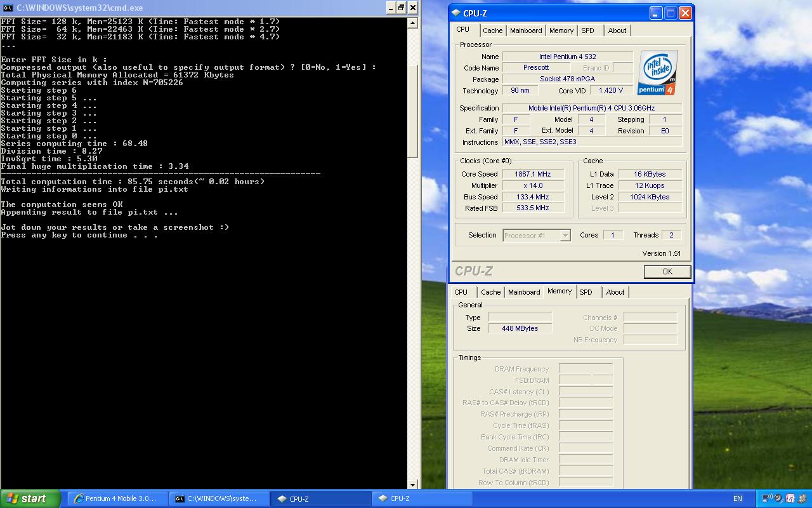
Task: Click the empty Channels # field
Action: pos(650,317)
